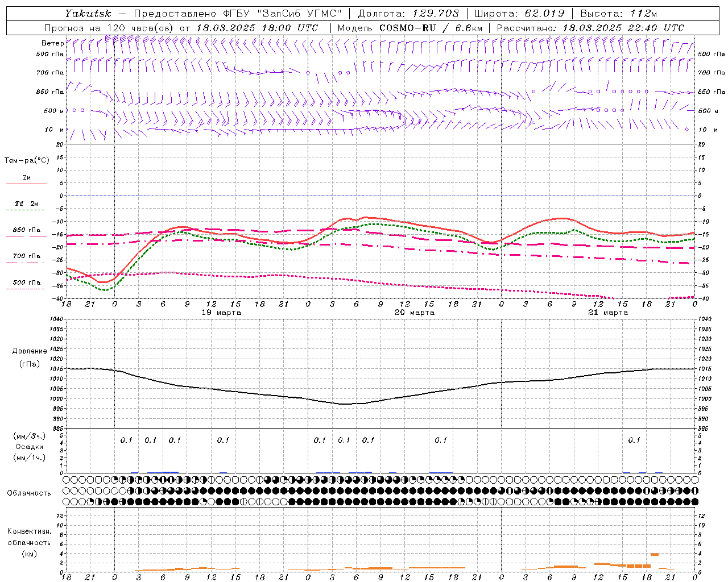The height and width of the screenshot is (582, 728).
Task: Click the 'Тем-ра(°C)' temperature panel label
Action: pyautogui.click(x=27, y=161)
